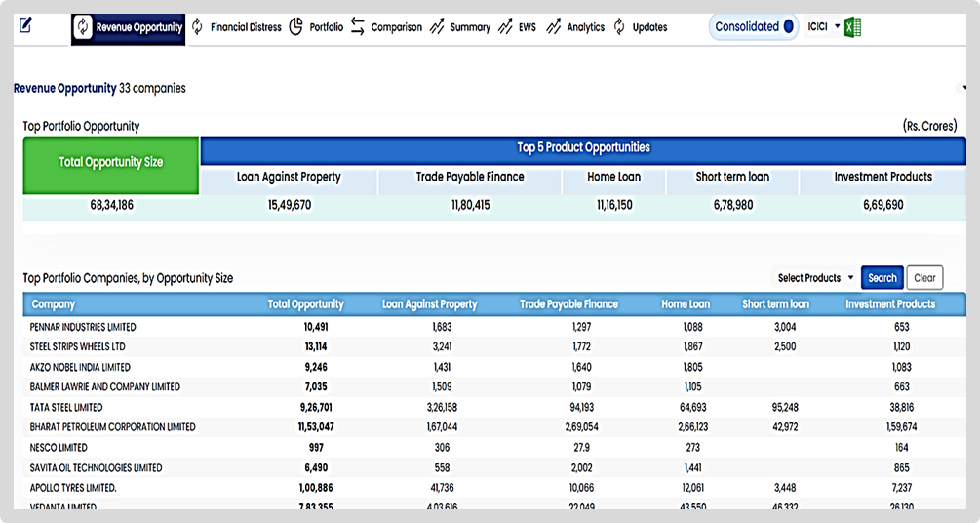
Task: Select the NESCO LIMITED row
Action: point(494,447)
